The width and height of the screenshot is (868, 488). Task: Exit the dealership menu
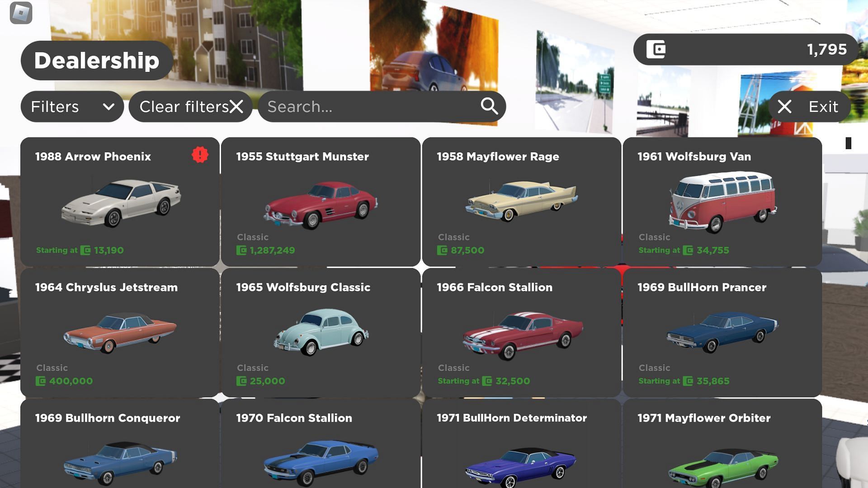(x=809, y=107)
